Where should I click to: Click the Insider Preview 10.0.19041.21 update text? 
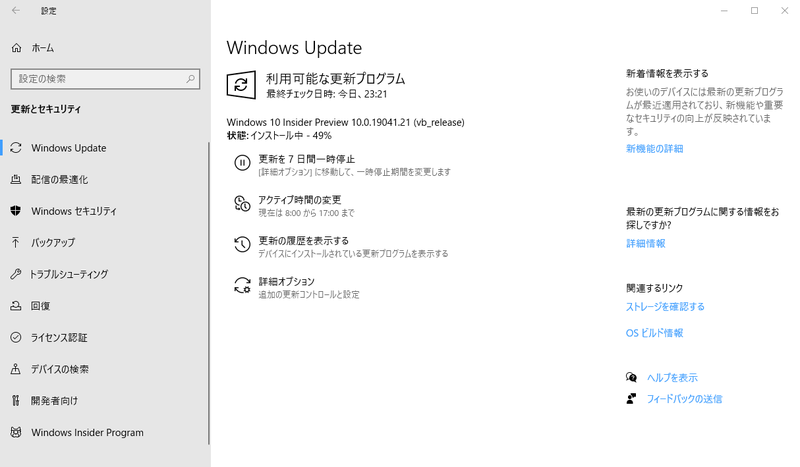345,122
